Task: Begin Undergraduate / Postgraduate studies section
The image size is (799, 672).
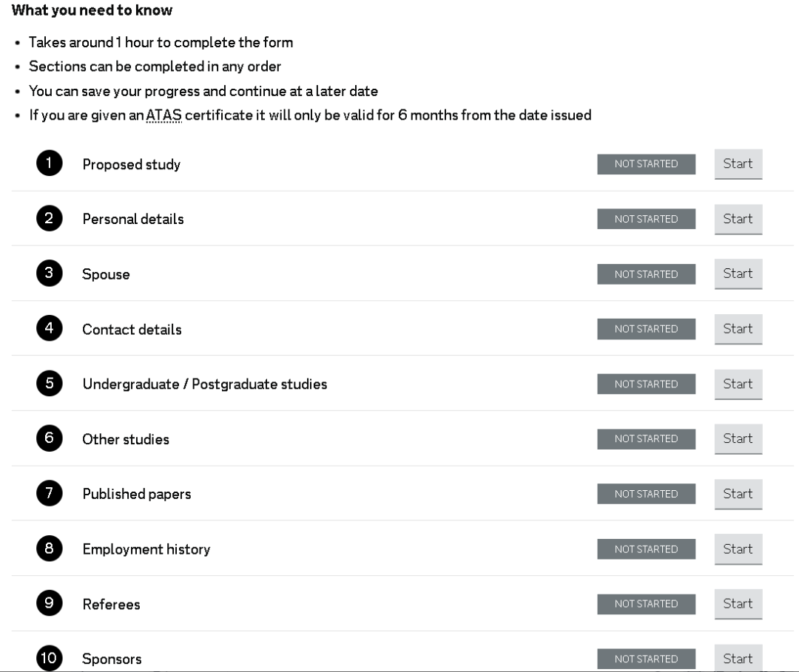Action: pos(738,384)
